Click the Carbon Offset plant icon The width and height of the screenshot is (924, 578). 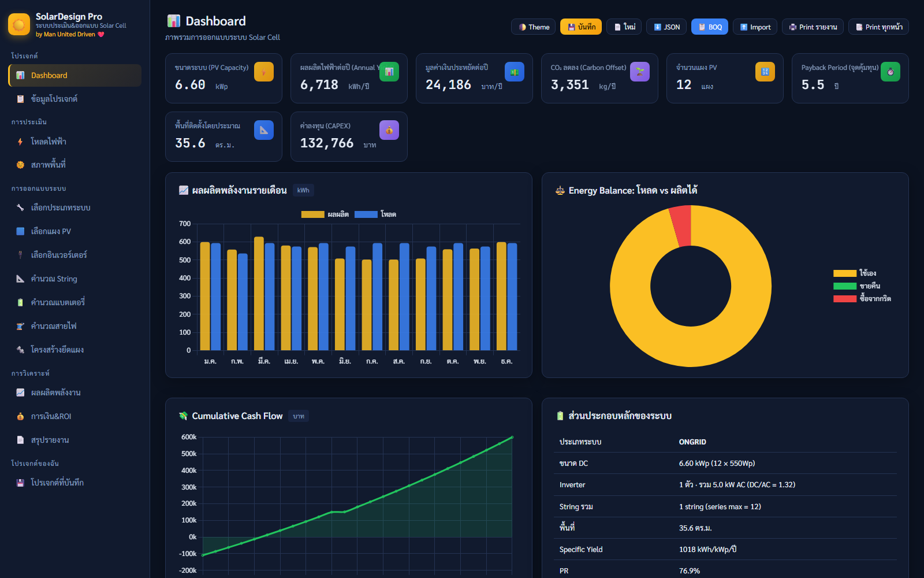(x=640, y=72)
